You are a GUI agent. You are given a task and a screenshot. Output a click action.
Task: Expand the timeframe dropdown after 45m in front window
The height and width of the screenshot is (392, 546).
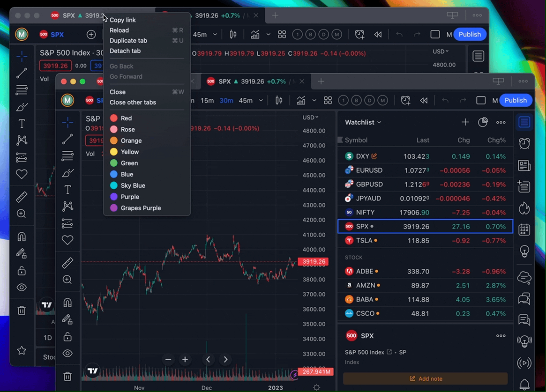point(261,101)
